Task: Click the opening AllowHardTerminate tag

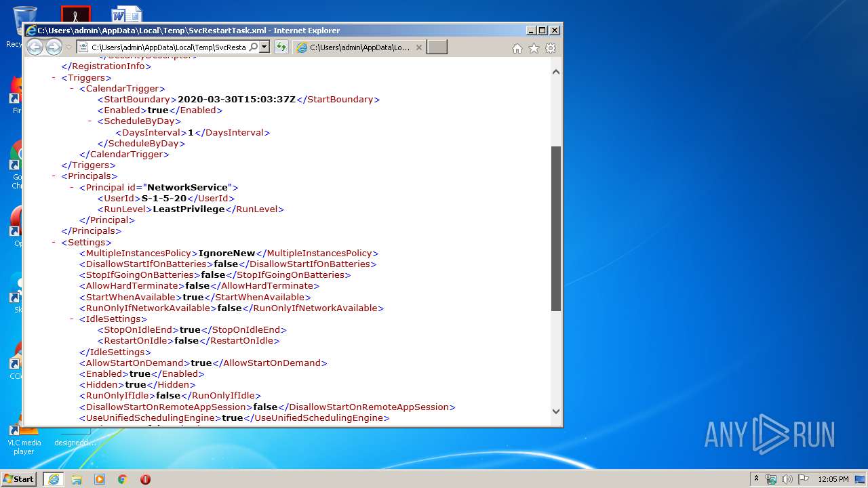Action: click(132, 286)
